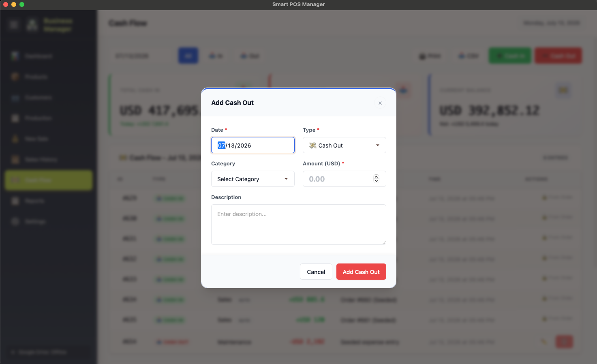Focus the Amount (USD) input field
This screenshot has width=597, height=364.
tap(344, 179)
